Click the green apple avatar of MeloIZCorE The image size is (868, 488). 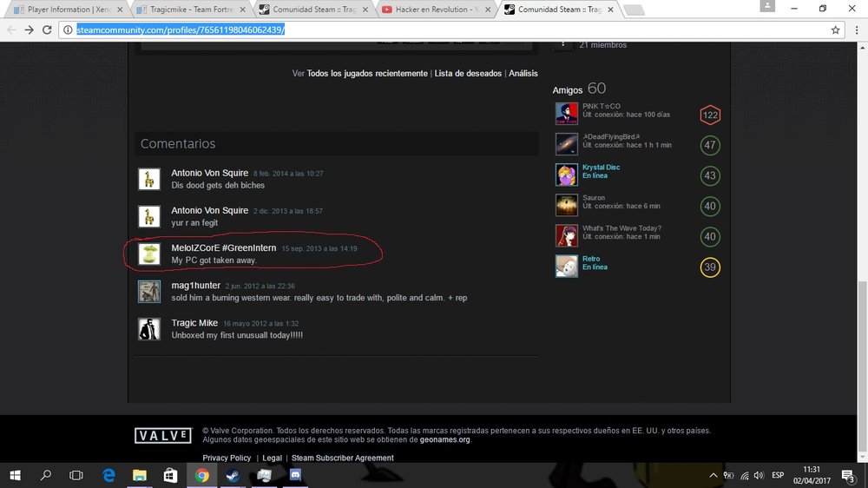(149, 254)
